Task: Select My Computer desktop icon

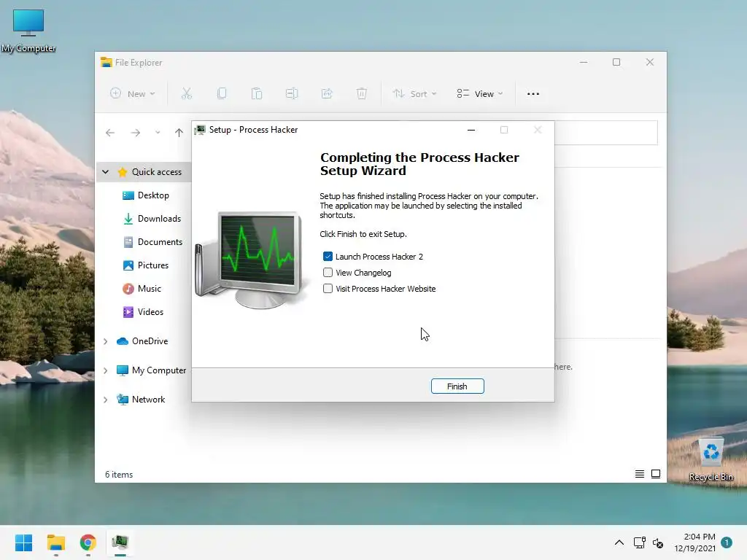Action: [x=28, y=31]
